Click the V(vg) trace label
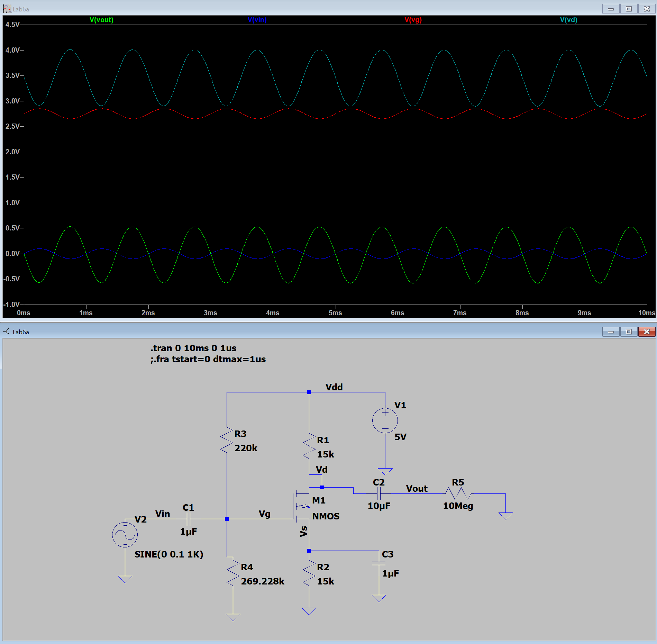 click(x=413, y=20)
